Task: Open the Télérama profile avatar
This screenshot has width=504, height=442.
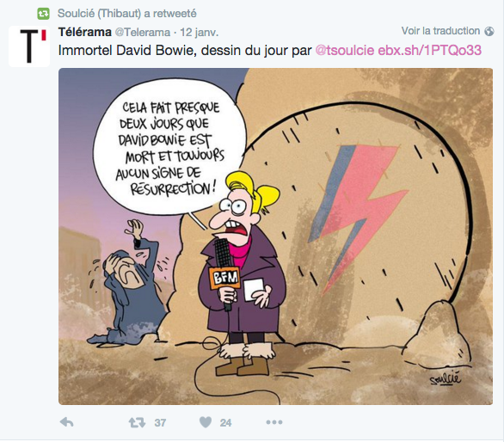Action: [x=29, y=46]
